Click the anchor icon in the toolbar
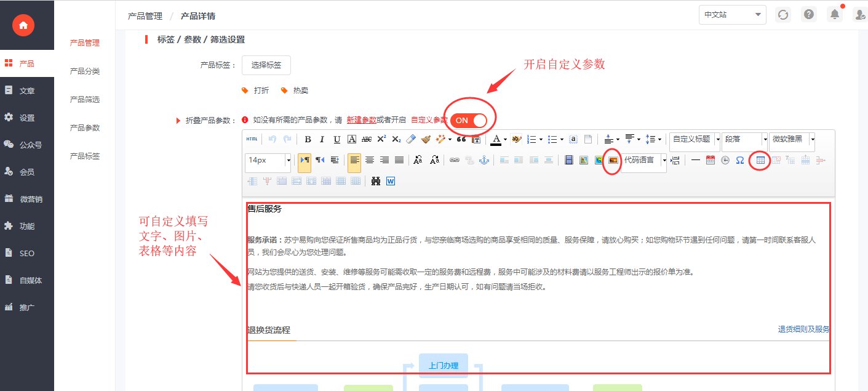The width and height of the screenshot is (868, 391). tap(484, 160)
